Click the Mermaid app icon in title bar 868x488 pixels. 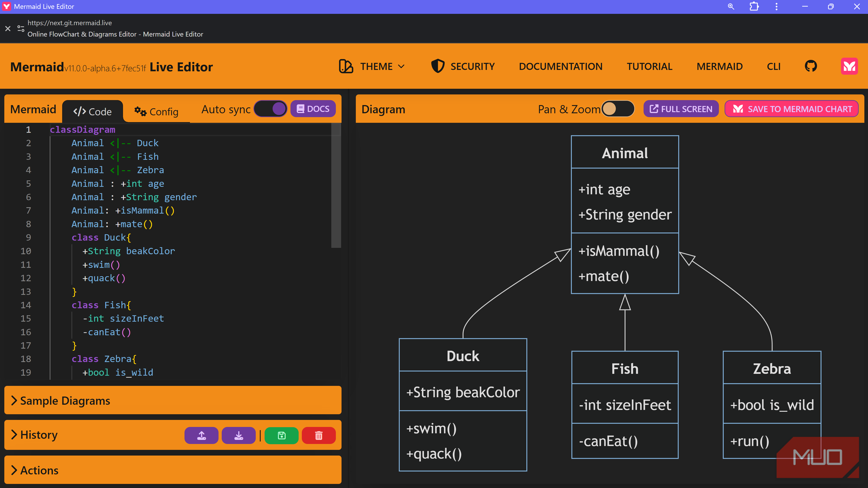pos(6,6)
